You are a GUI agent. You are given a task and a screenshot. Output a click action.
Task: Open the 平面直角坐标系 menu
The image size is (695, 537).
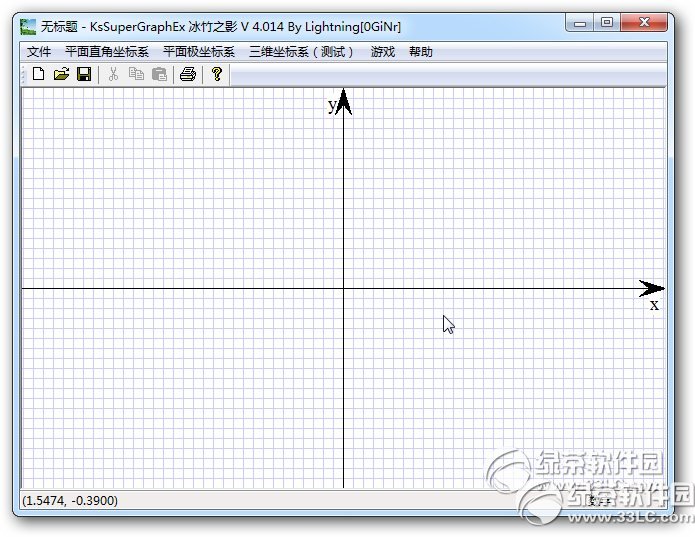107,52
